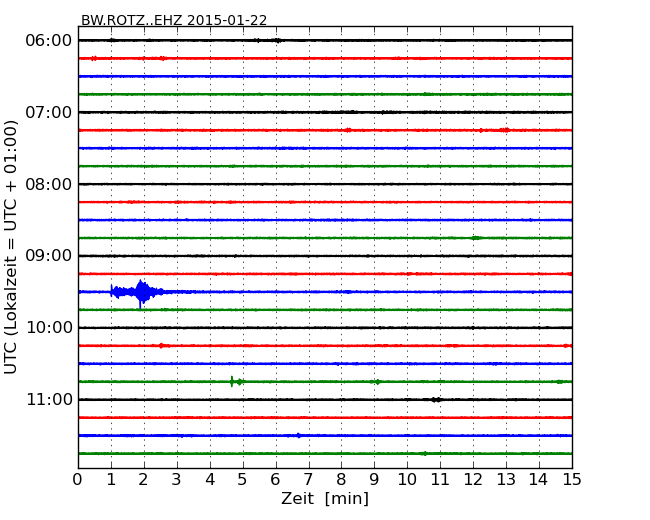Click the x-axis tick label 13
The image size is (650, 520).
[506, 480]
